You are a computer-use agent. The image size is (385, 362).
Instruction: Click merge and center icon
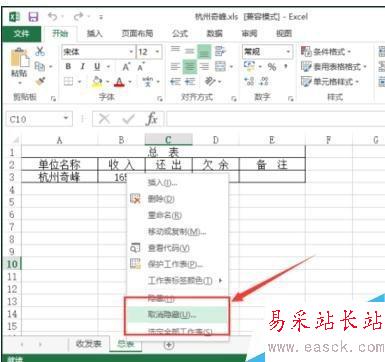[220, 66]
